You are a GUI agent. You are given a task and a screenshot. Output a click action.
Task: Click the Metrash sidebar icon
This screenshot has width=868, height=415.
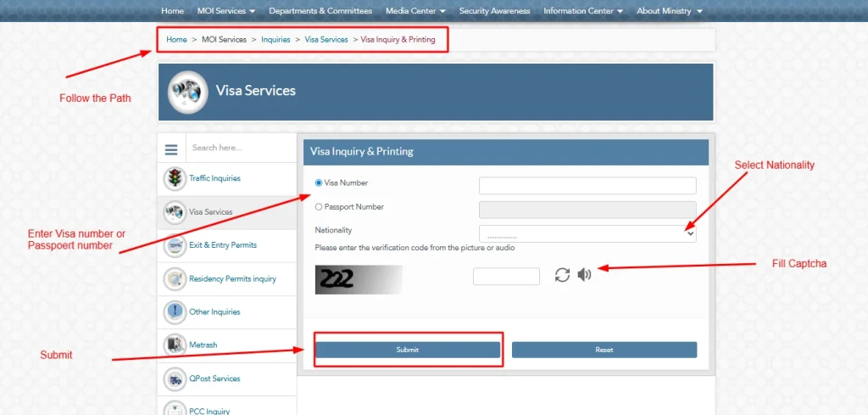tap(175, 345)
